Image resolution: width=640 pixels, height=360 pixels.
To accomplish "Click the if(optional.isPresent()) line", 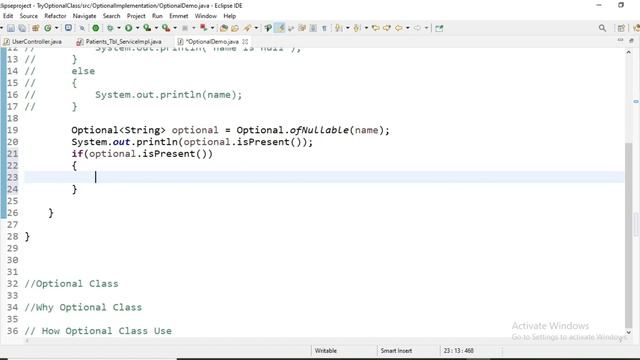I will pos(142,154).
